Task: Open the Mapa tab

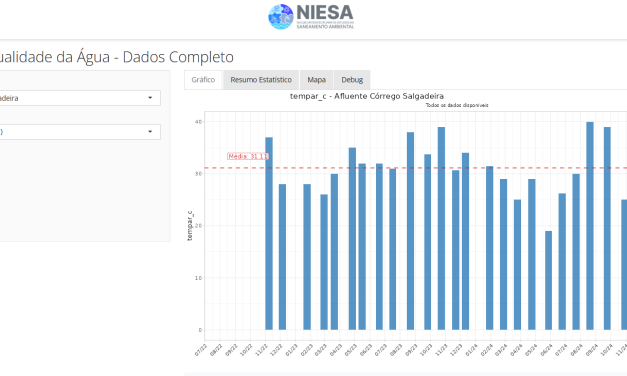Action: 316,80
